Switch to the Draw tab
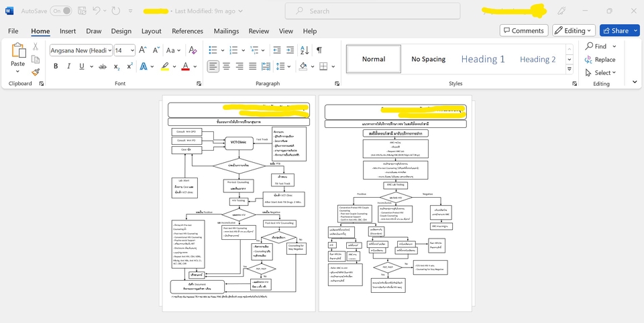644x323 pixels. click(94, 31)
